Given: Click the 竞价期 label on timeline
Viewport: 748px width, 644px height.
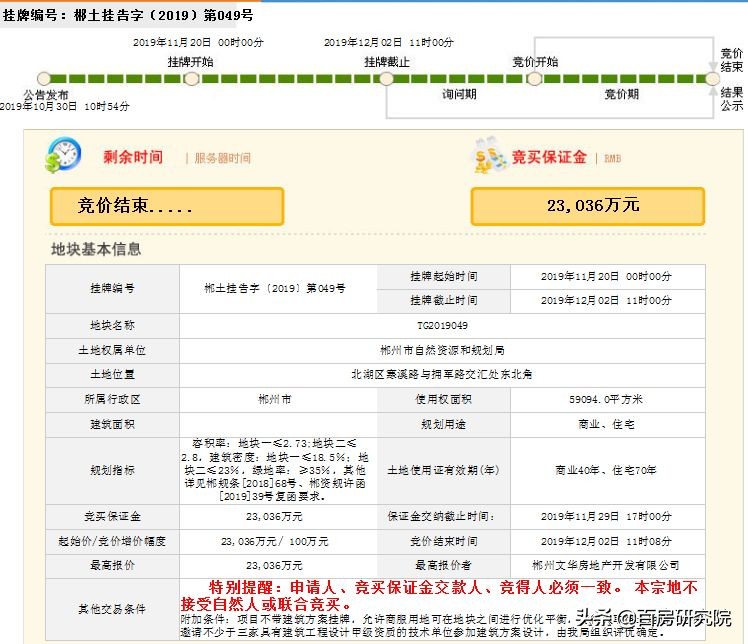Looking at the screenshot, I should [x=621, y=94].
